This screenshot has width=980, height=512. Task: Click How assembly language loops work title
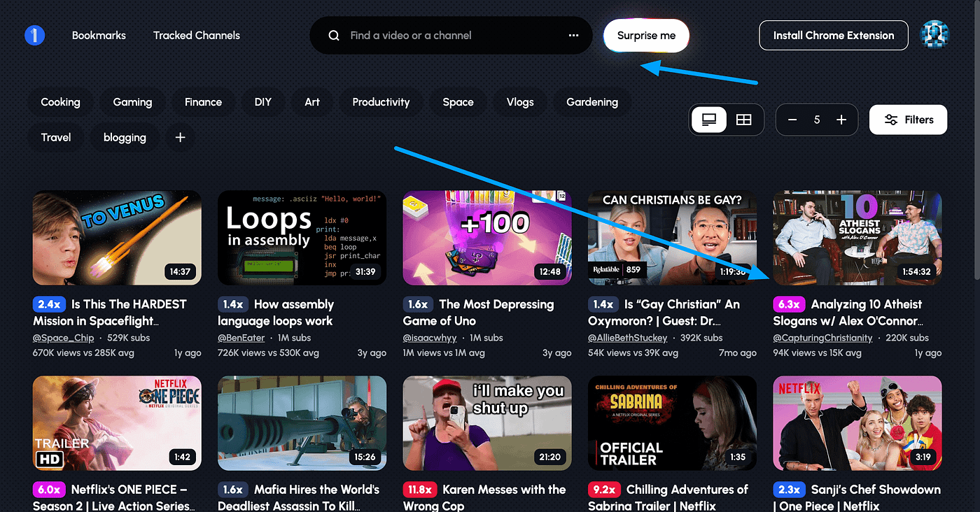pyautogui.click(x=276, y=313)
